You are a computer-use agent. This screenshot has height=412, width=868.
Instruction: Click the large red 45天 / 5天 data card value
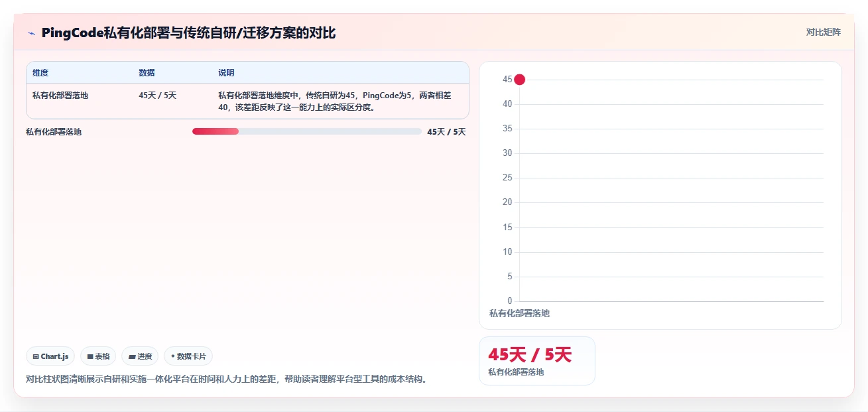click(530, 355)
